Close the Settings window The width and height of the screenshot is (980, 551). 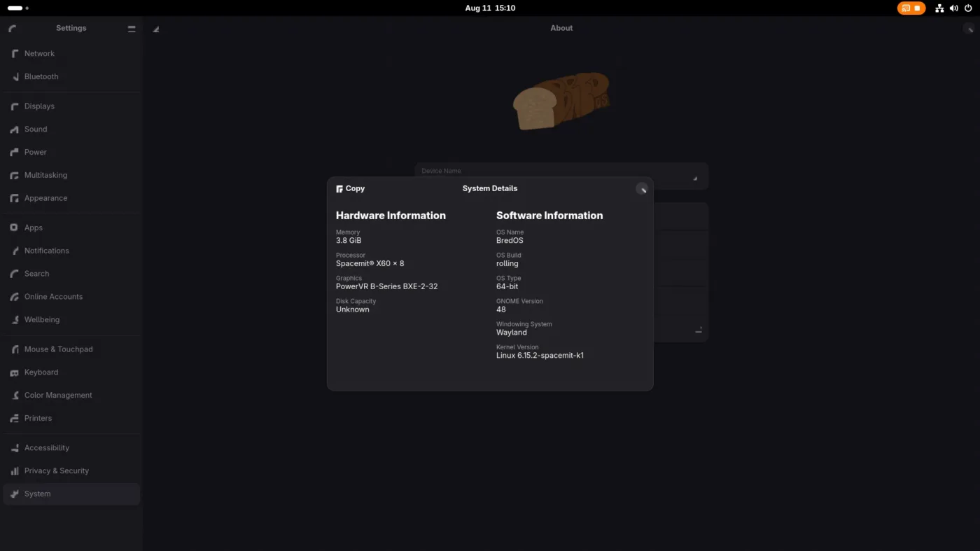[x=968, y=29]
